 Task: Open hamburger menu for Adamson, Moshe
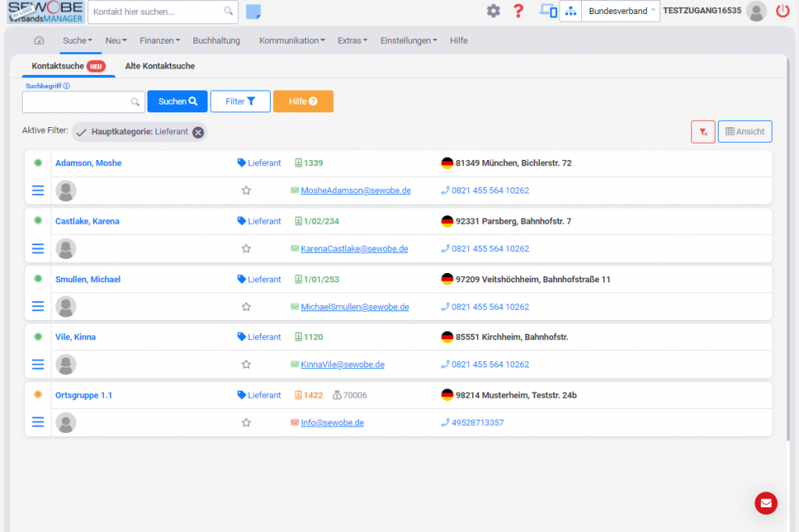[37, 190]
